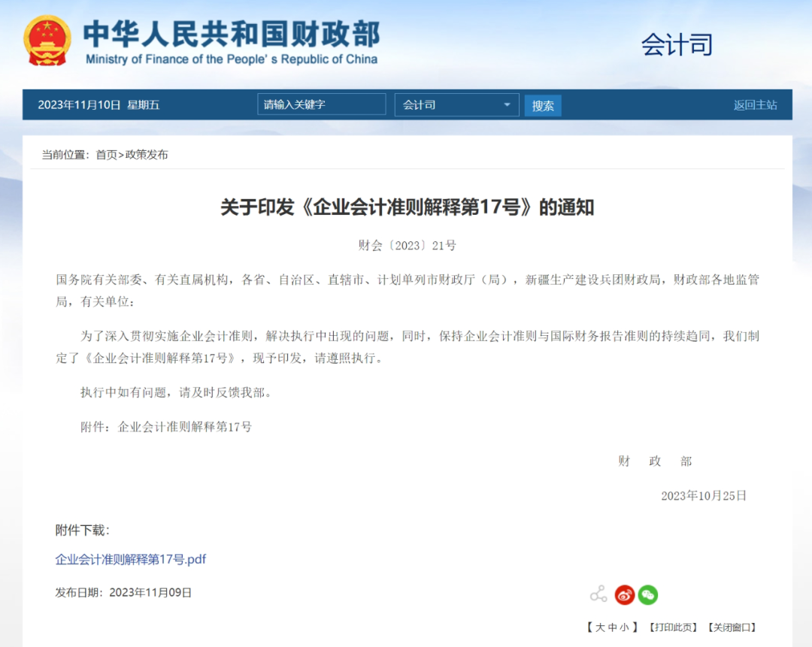
Task: Open 政策发布 in the breadcrumb
Action: tap(147, 155)
